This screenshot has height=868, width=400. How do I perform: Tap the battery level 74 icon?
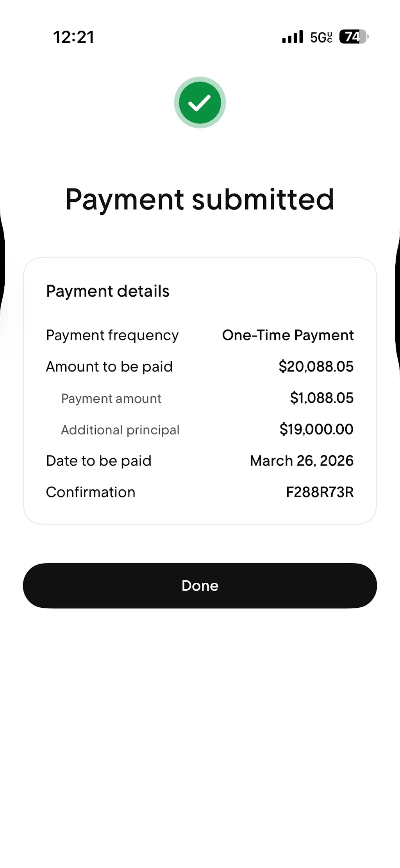coord(354,37)
